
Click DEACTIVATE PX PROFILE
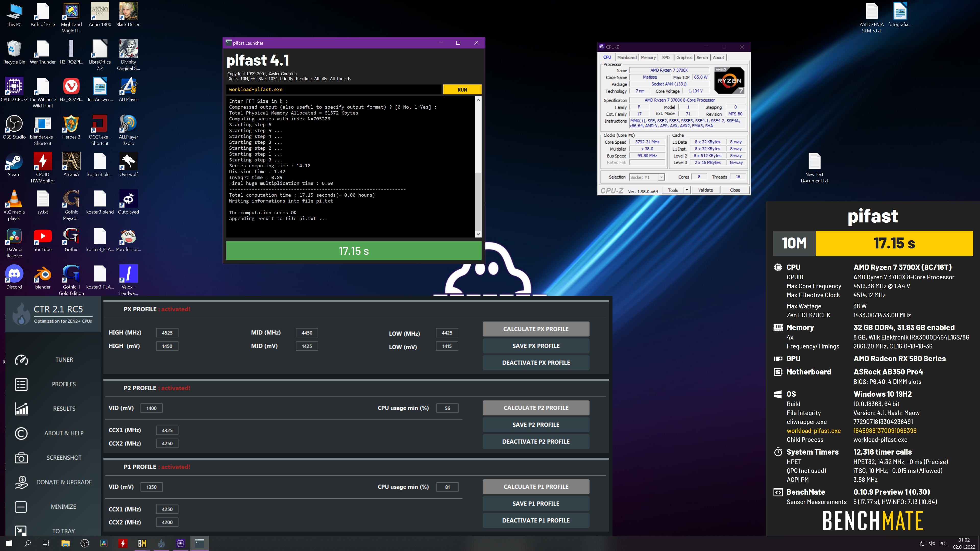[536, 363]
